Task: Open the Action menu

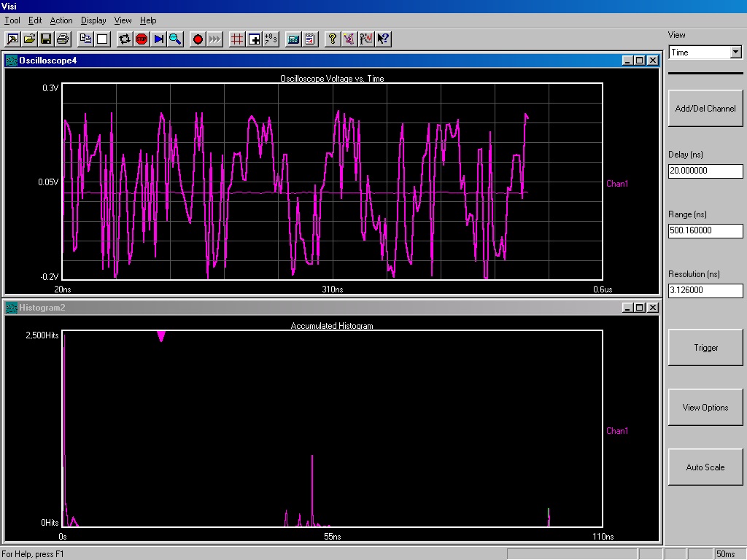Action: coord(61,20)
